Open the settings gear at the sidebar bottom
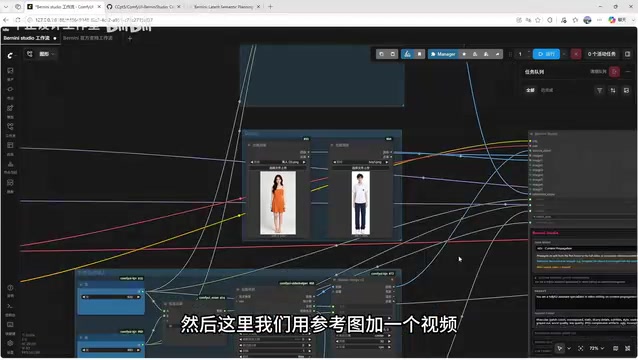Image resolution: width=638 pixels, height=360 pixels. [x=10, y=343]
